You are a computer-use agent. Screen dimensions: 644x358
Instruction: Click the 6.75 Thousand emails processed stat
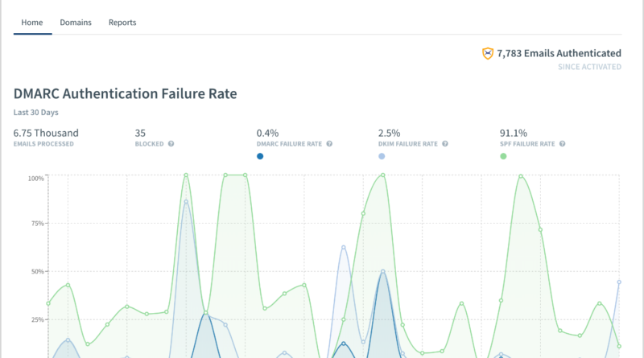(46, 133)
